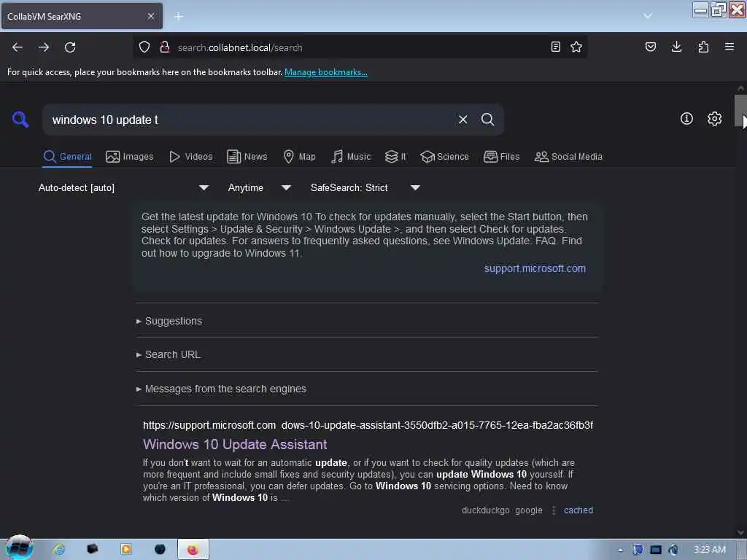Open the support.microsoft.com answer link
747x560 pixels.
click(535, 268)
